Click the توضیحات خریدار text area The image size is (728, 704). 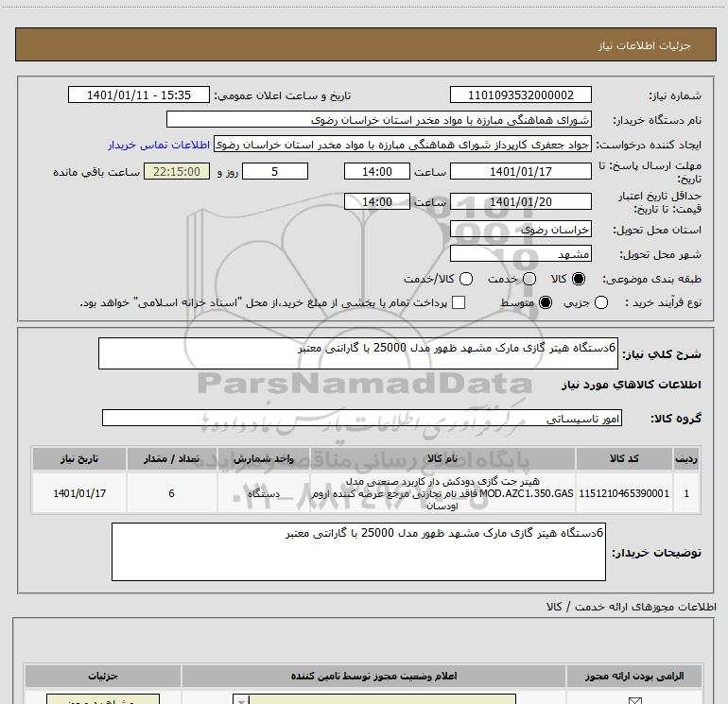[358, 552]
